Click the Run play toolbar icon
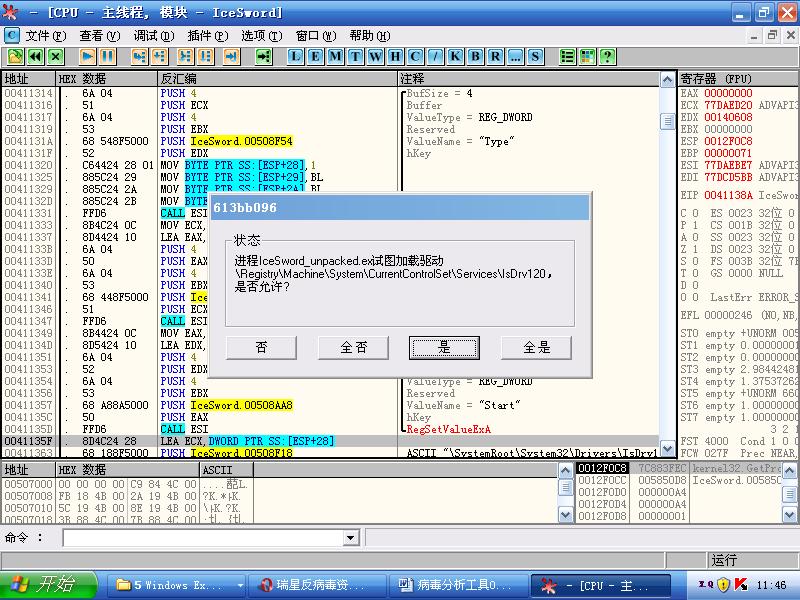This screenshot has height=600, width=800. tap(88, 57)
